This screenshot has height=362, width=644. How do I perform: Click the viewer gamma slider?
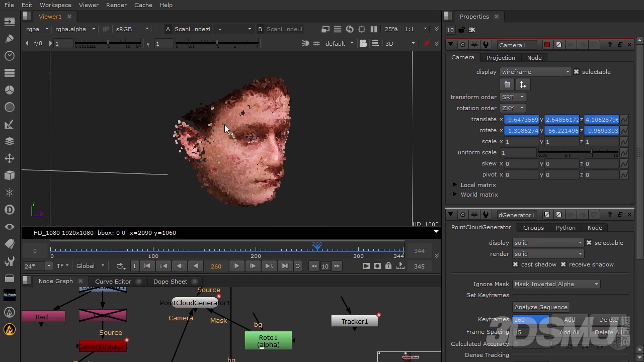click(x=217, y=44)
